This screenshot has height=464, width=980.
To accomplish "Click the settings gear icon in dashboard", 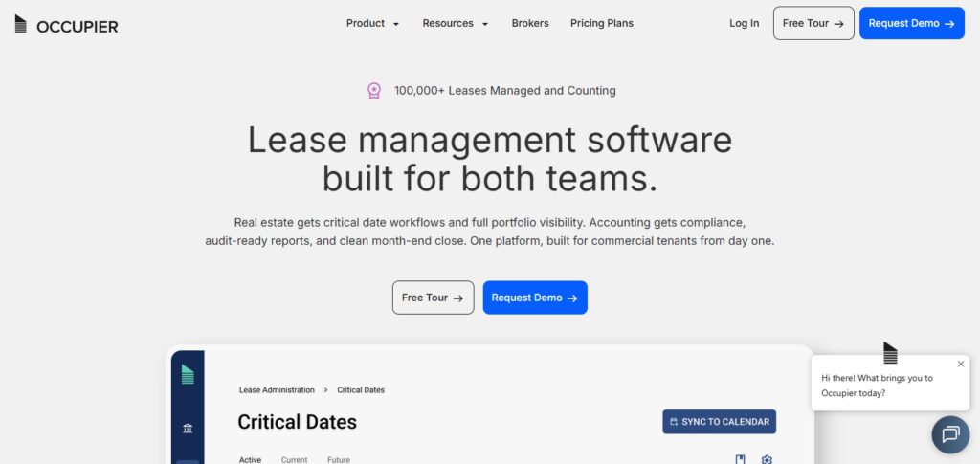I will (x=767, y=459).
